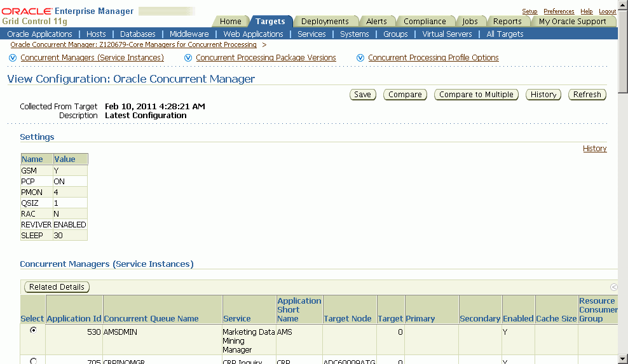The image size is (628, 364).
Task: Open the Setup link
Action: coord(529,11)
